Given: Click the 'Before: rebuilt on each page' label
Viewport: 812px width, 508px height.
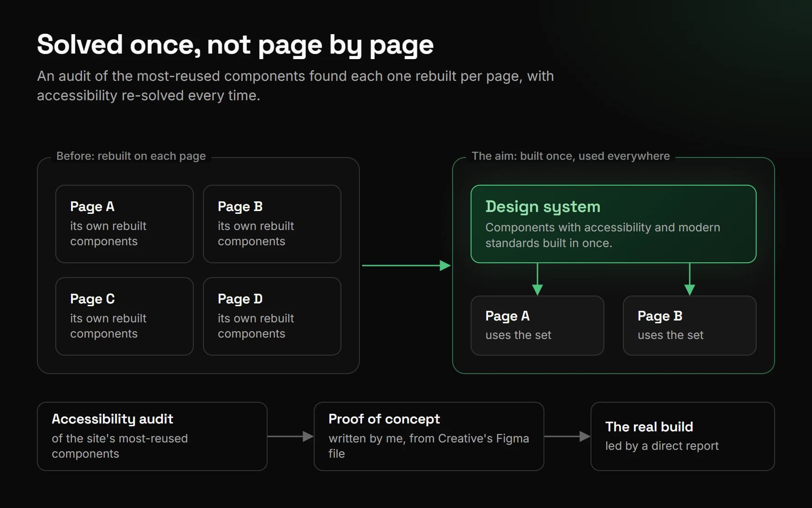Looking at the screenshot, I should 131,156.
